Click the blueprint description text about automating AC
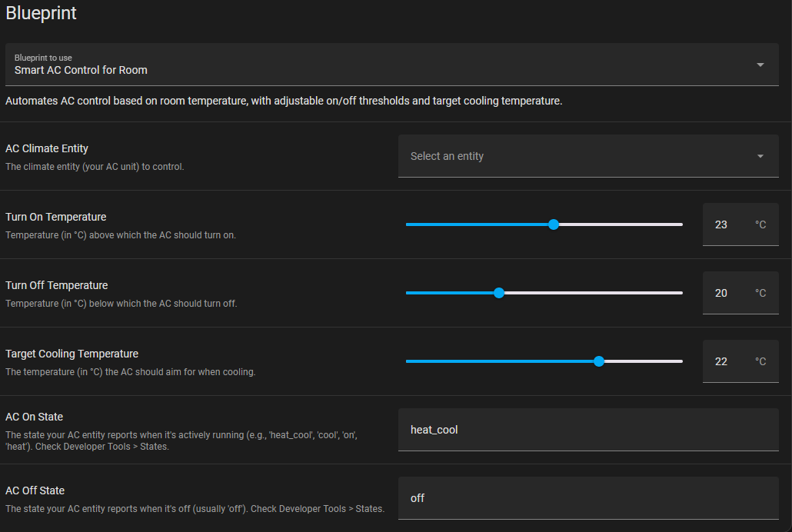792x532 pixels. pyautogui.click(x=284, y=101)
